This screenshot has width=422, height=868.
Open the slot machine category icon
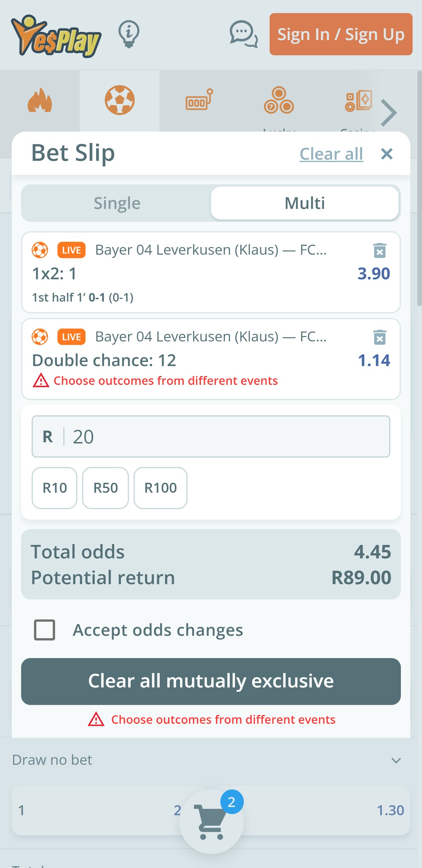[x=199, y=100]
